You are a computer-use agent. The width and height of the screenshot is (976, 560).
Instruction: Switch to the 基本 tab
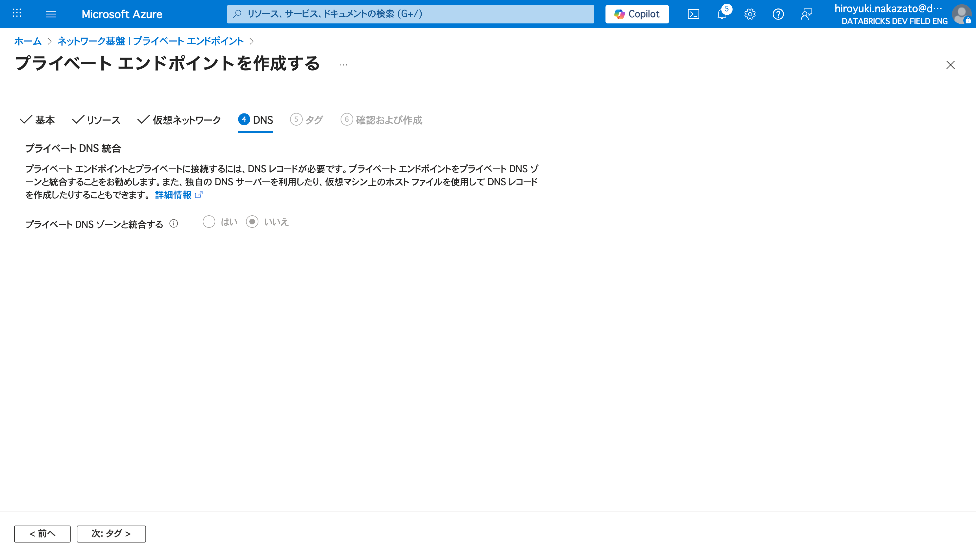coord(38,120)
